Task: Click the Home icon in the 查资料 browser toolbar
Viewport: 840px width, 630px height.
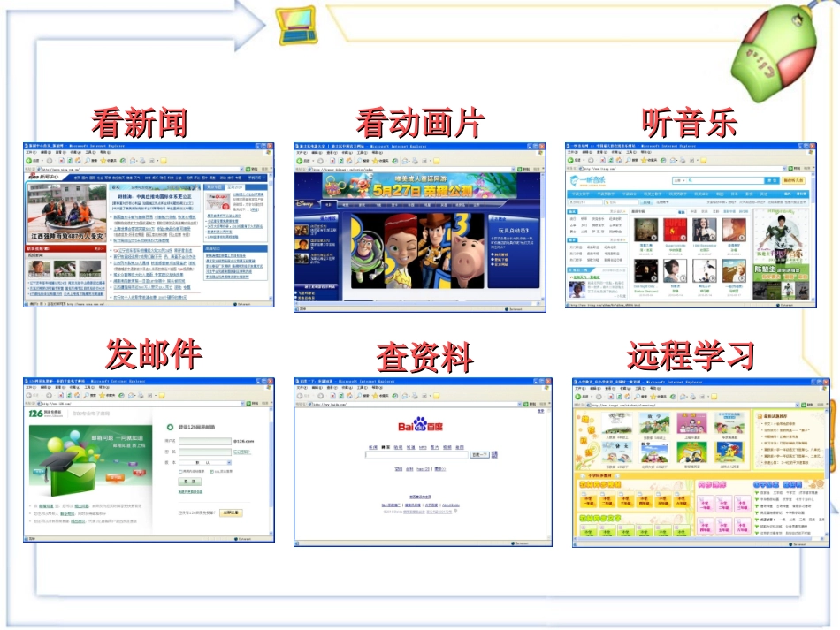Action: point(349,396)
